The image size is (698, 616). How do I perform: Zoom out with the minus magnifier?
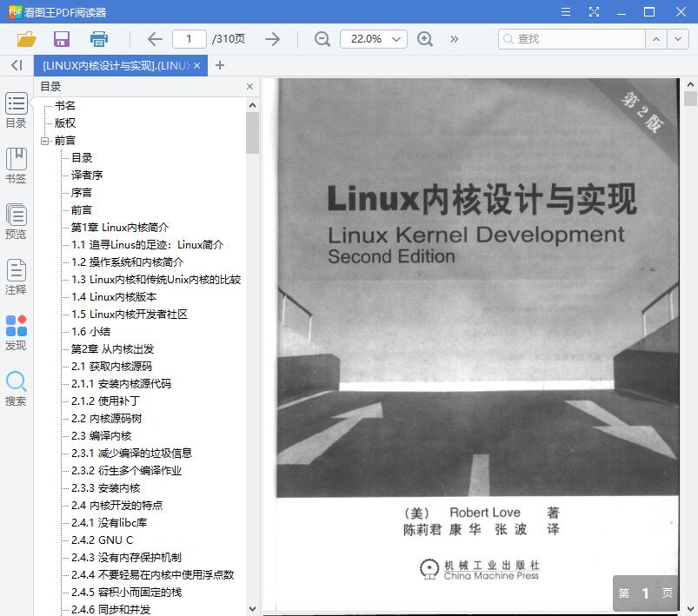(x=322, y=39)
